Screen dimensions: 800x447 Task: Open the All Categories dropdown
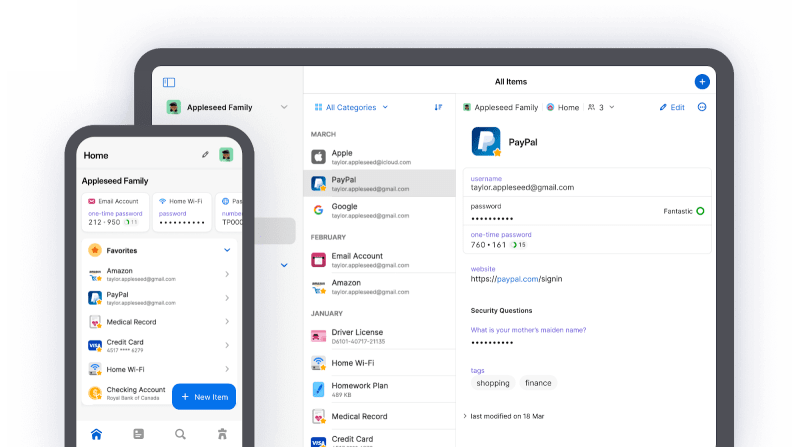[x=352, y=107]
